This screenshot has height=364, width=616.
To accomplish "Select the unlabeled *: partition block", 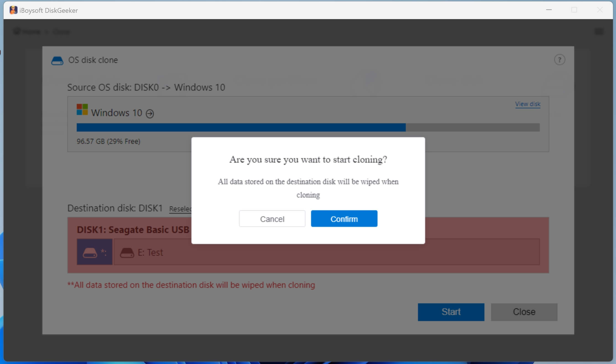I will [x=95, y=252].
